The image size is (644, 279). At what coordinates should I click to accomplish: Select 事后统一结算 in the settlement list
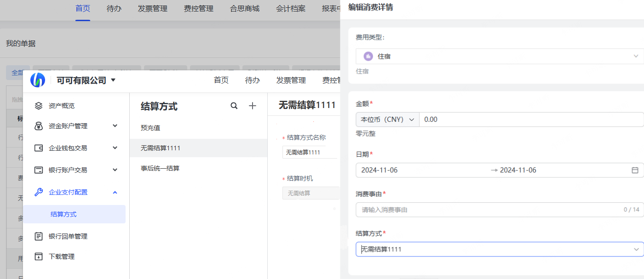[x=160, y=168]
